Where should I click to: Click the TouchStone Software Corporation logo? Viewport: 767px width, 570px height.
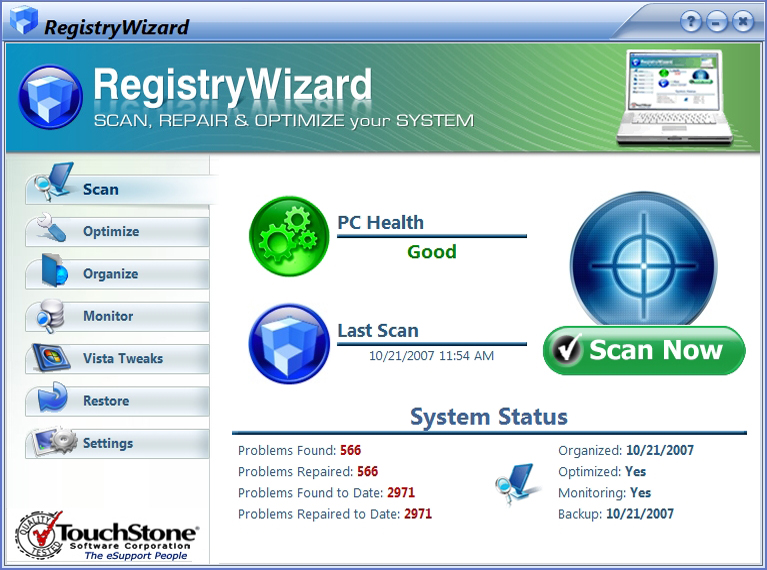coord(107,536)
